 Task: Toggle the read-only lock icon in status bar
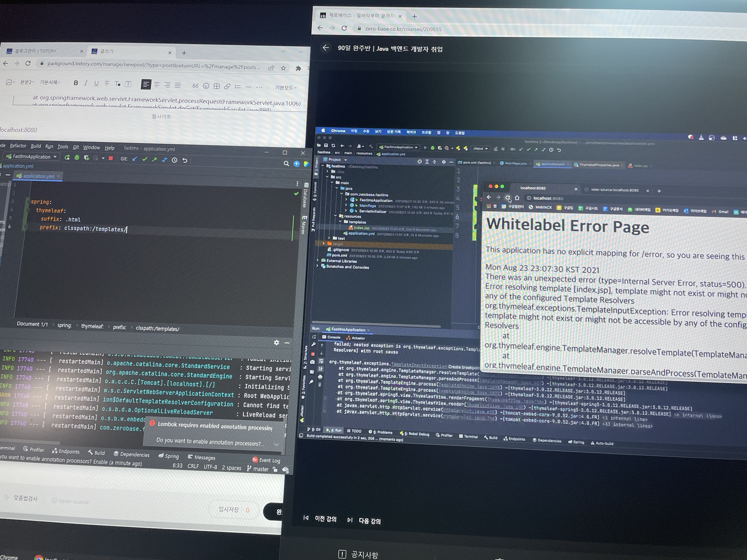(x=275, y=469)
